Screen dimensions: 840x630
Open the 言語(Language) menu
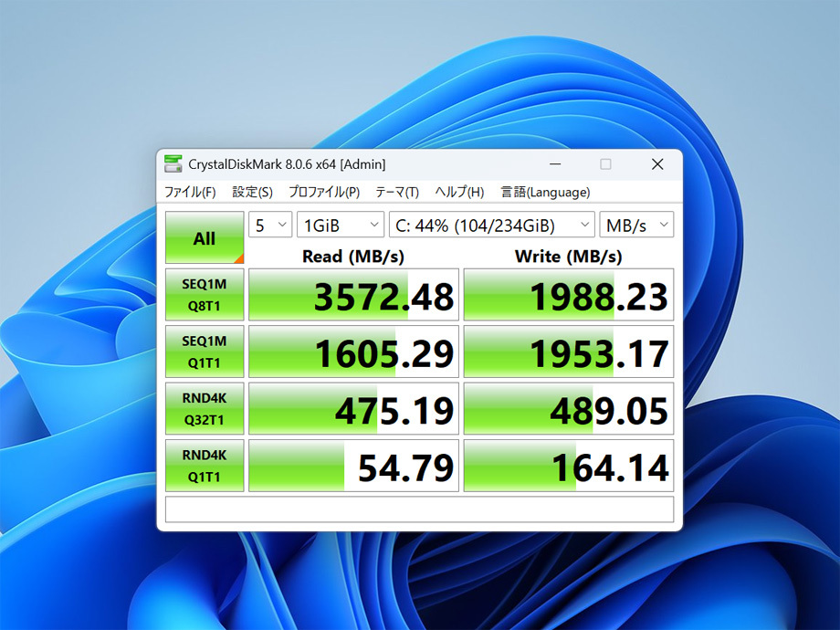pyautogui.click(x=545, y=192)
